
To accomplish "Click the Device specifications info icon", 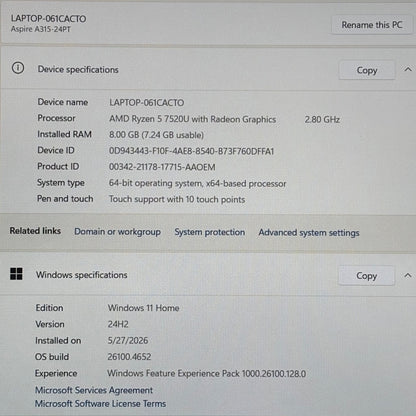I will coord(18,68).
